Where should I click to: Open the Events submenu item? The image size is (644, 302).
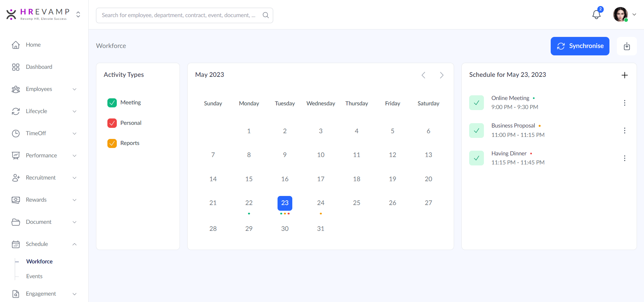coord(34,276)
